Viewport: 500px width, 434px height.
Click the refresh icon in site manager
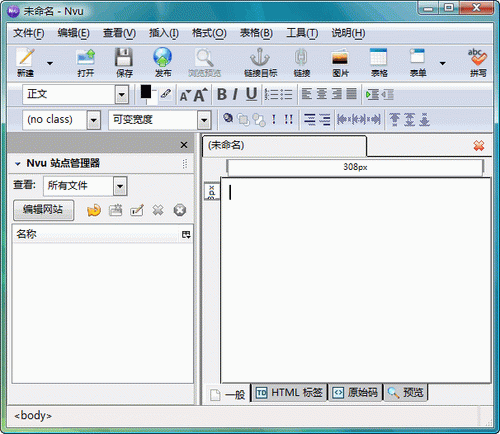click(x=94, y=210)
